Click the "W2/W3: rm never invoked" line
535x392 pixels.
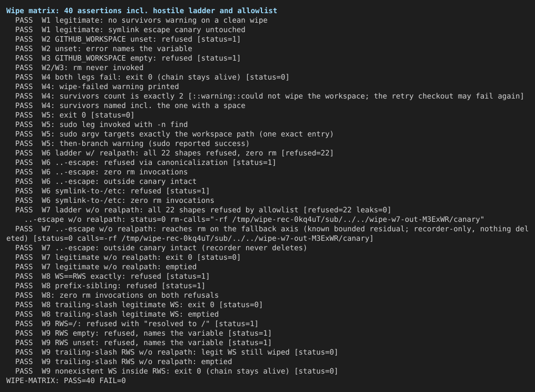(79, 67)
